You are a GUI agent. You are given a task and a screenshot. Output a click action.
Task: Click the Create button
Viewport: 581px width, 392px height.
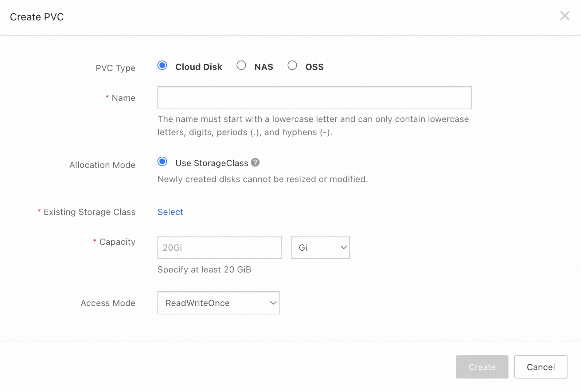(482, 367)
